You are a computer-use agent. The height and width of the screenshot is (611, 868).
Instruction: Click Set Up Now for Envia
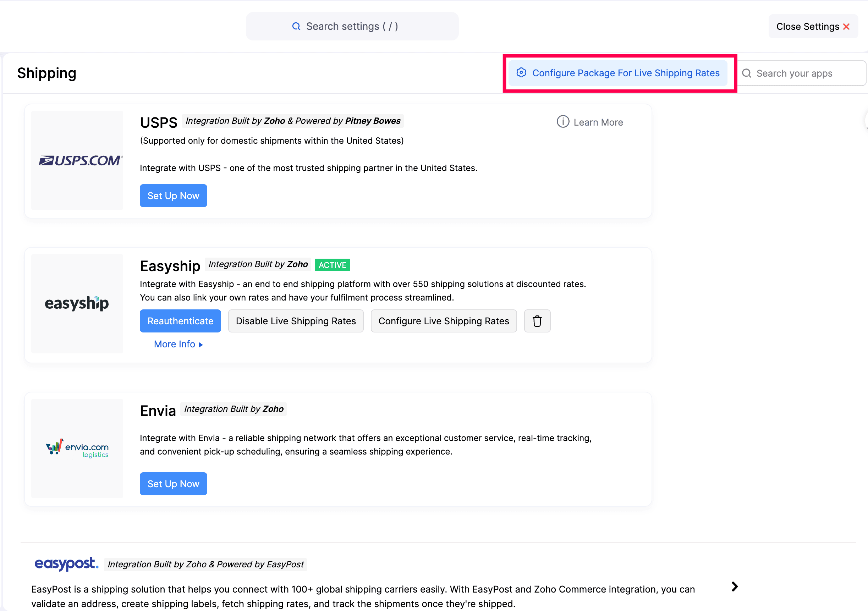pyautogui.click(x=173, y=484)
